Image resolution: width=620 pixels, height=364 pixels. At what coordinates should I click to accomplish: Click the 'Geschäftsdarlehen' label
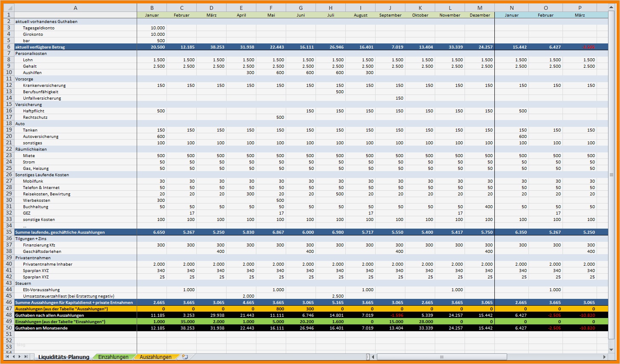[75, 251]
